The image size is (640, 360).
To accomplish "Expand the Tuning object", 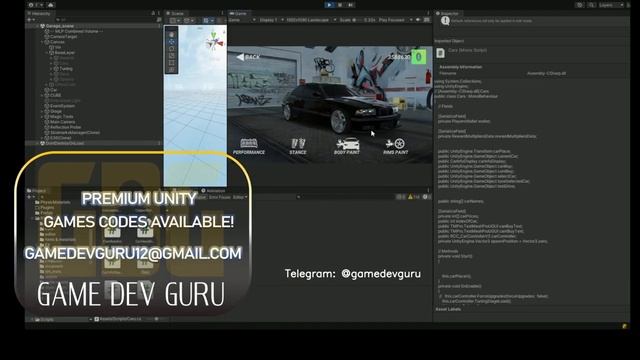I will pyautogui.click(x=52, y=69).
